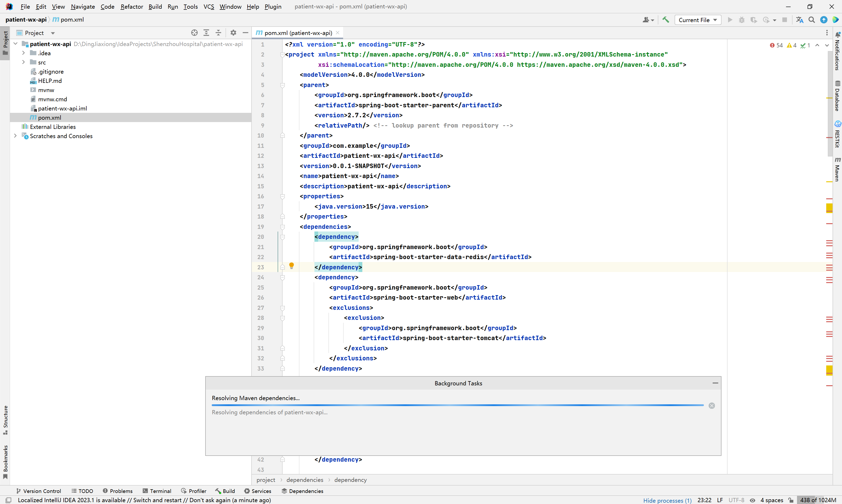Open the Dependencies tool window
842x504 pixels.
[x=302, y=491]
